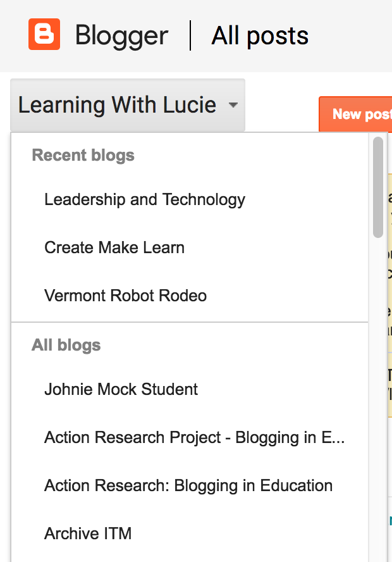392x562 pixels.
Task: Click the Recent blogs section header
Action: click(x=83, y=155)
